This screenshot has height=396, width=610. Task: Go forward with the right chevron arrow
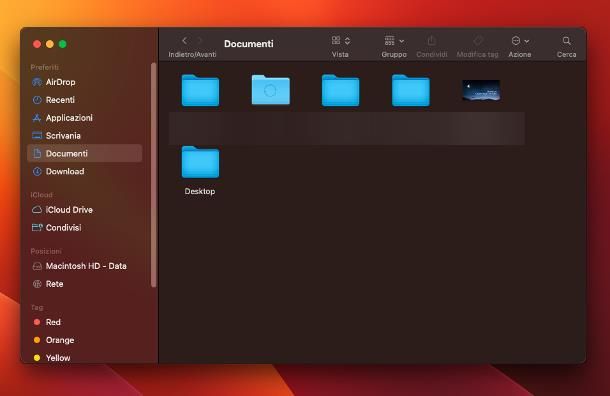(x=200, y=40)
